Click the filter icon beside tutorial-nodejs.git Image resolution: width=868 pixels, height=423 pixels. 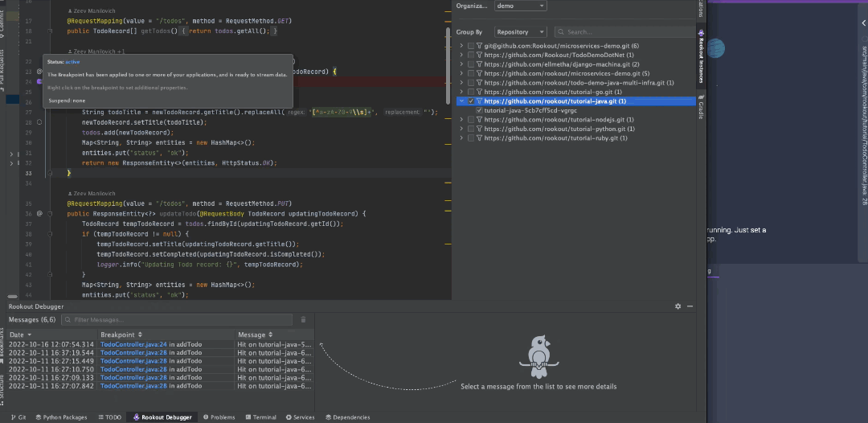479,120
